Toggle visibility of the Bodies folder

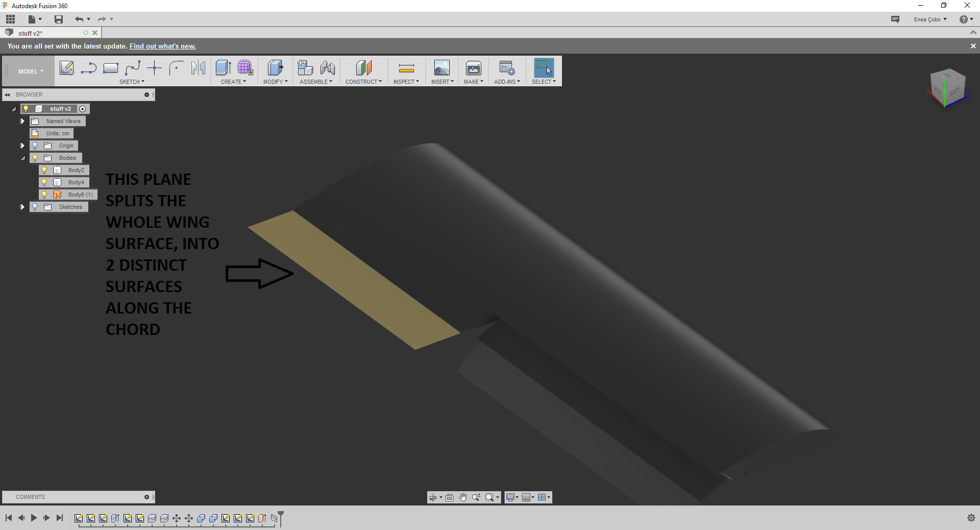coord(35,158)
